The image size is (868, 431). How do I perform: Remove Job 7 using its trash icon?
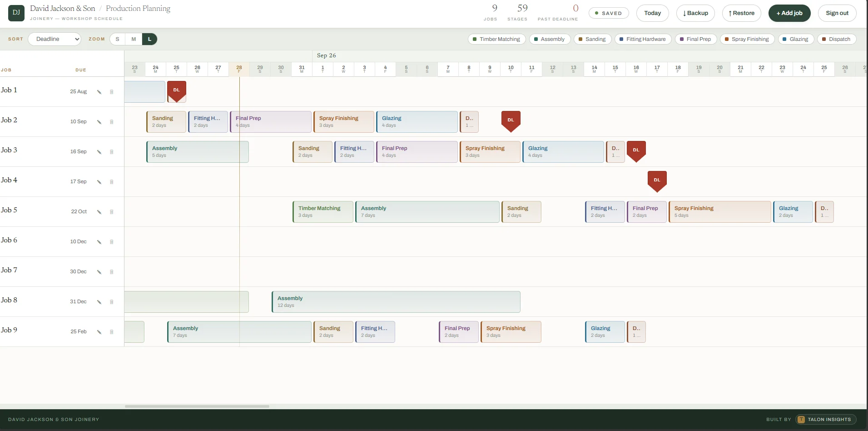111,272
